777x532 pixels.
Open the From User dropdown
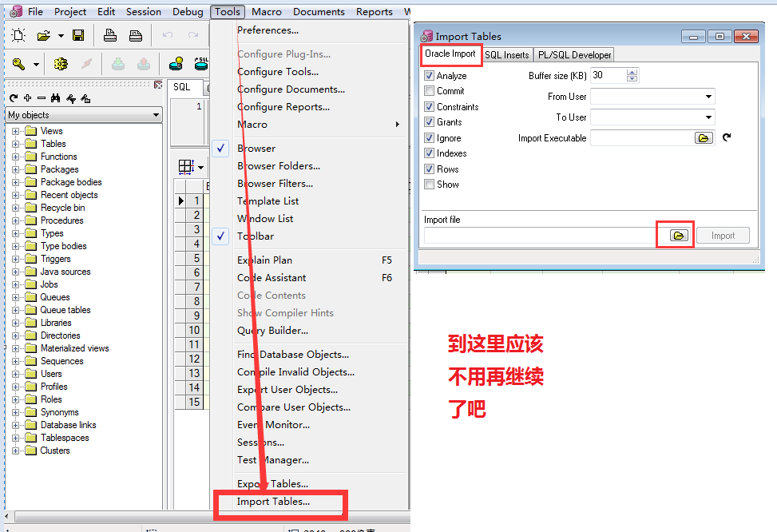(x=708, y=96)
